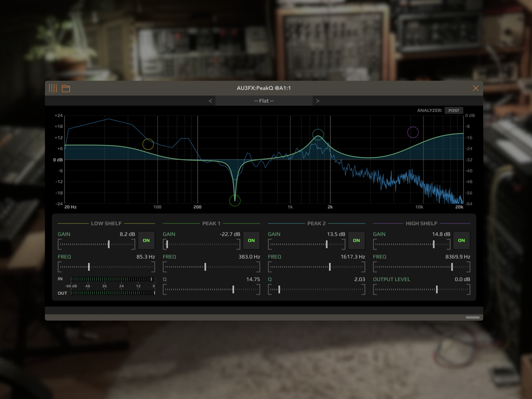
Task: Click the High Shelf frequency slider
Action: coord(422,267)
